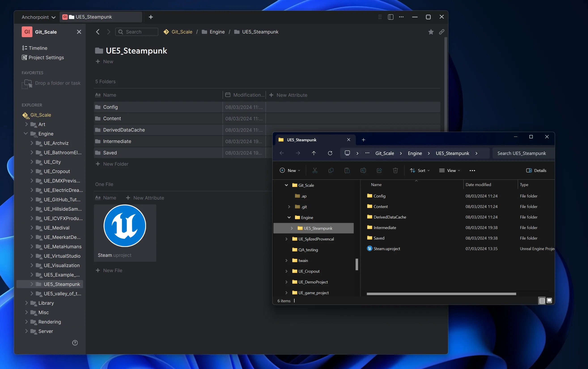The image size is (588, 369).
Task: Click Git_Scale in the breadcrumb path
Action: (182, 32)
